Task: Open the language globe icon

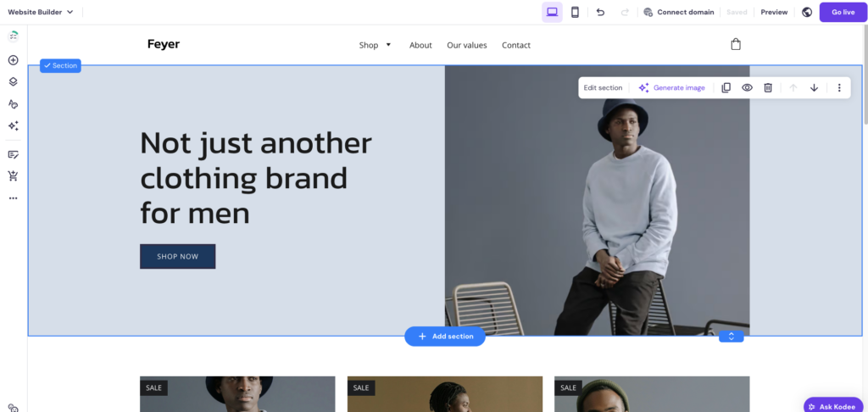Action: [807, 12]
